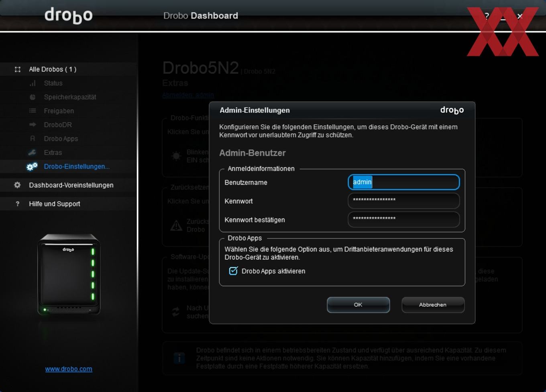The image size is (546, 392).
Task: Select Drobo-Einstellungen... menu item
Action: click(77, 167)
